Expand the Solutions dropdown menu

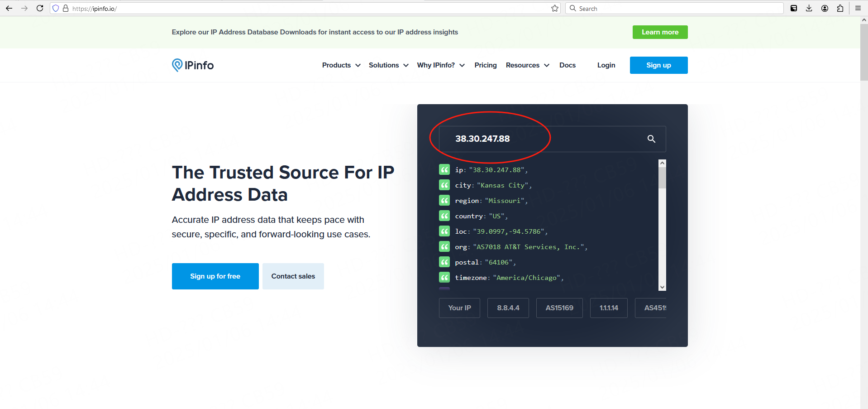[x=388, y=65]
